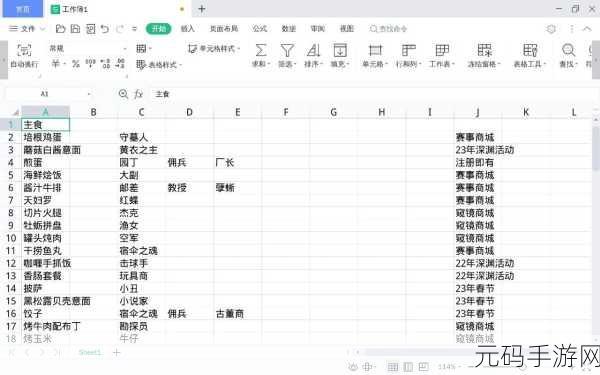Click the 自动换行 wrap text icon
Screen dimensions: 600x375
[24, 50]
